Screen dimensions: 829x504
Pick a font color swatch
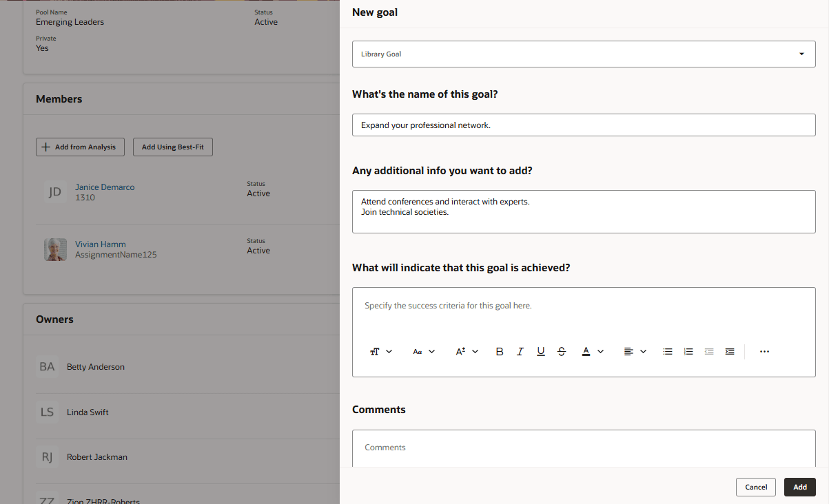tap(584, 351)
